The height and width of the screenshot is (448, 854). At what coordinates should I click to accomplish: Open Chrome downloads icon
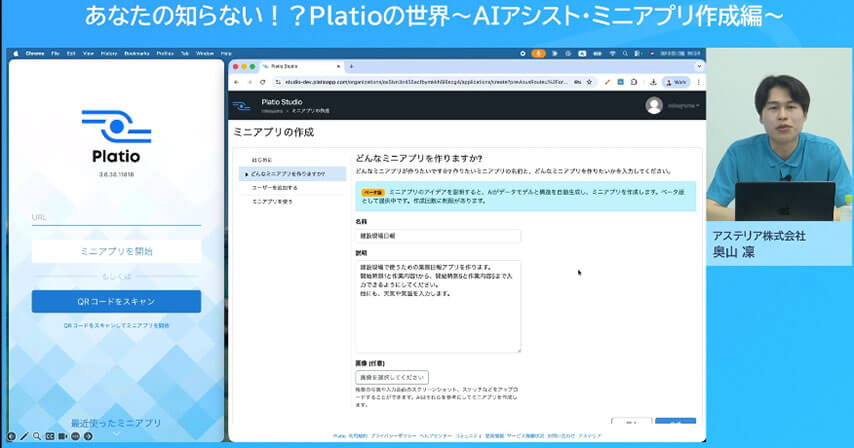[652, 82]
